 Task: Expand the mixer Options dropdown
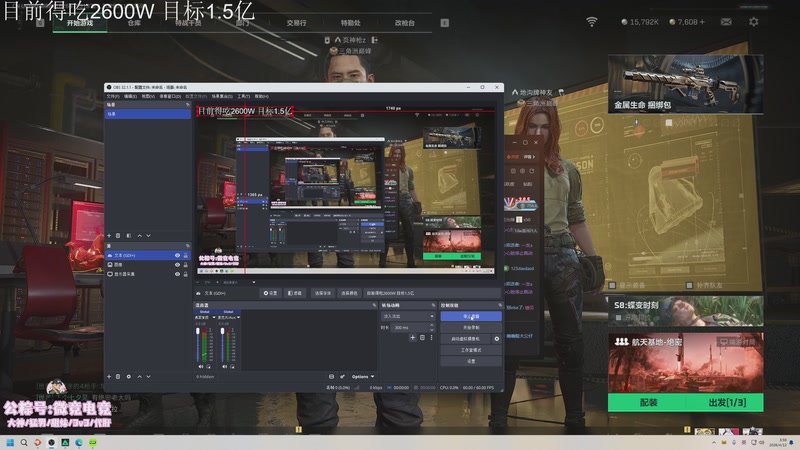(363, 377)
